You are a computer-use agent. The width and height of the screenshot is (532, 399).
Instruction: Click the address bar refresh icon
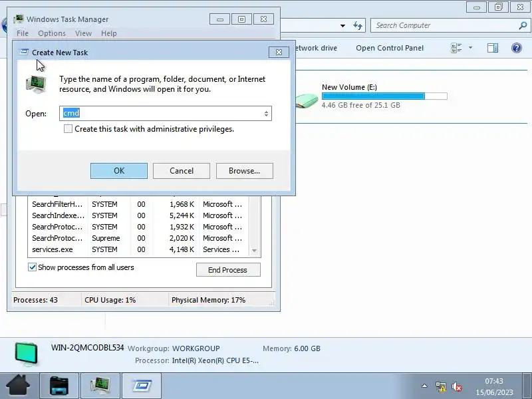click(x=358, y=25)
